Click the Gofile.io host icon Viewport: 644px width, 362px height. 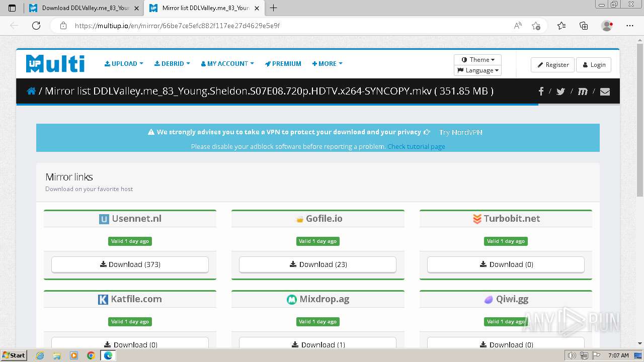(299, 219)
